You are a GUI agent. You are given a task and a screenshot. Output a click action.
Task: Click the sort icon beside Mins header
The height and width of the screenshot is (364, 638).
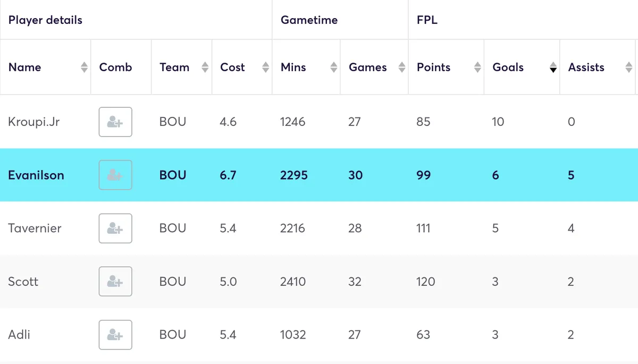(x=333, y=67)
